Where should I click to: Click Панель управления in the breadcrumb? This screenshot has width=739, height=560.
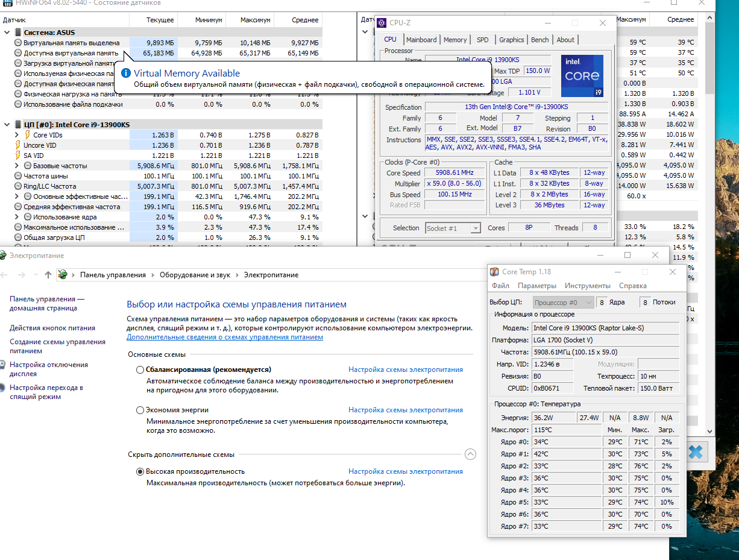tap(113, 275)
